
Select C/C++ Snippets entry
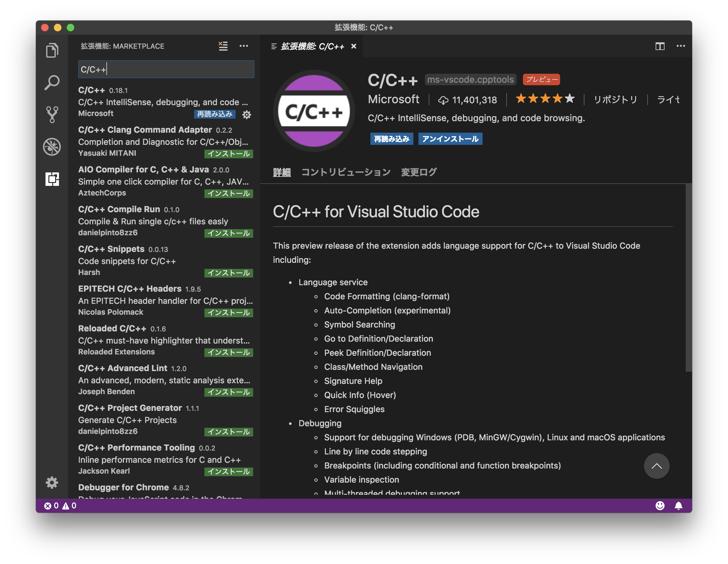(x=165, y=260)
